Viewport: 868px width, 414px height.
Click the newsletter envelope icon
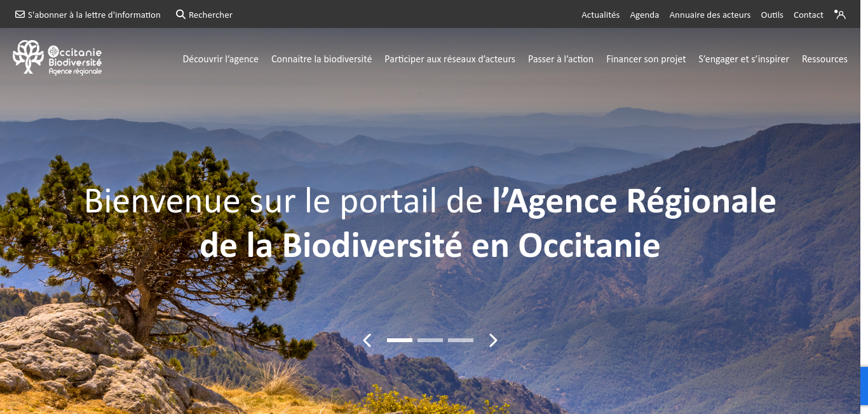[20, 15]
